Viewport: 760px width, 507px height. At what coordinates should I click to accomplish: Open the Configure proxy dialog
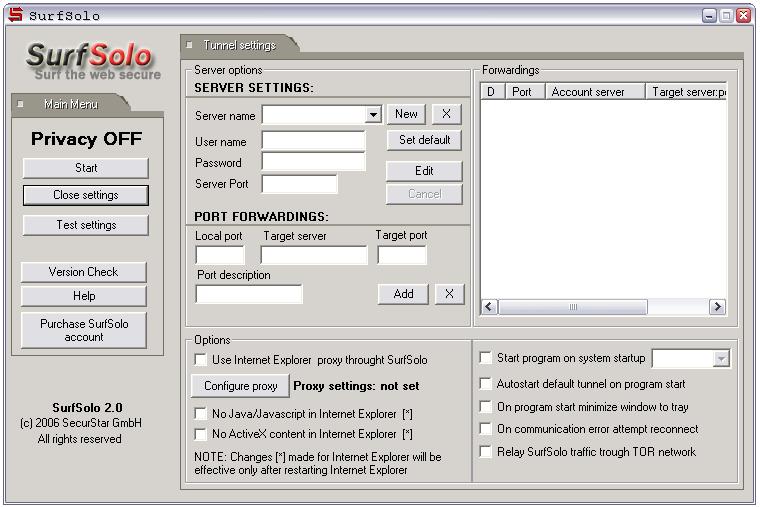tap(240, 386)
